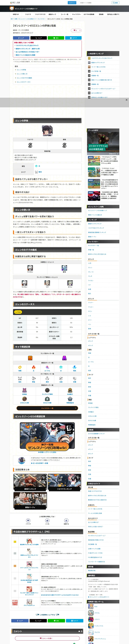
Task: Bookmark with top はてブ button
Action: 73,38
